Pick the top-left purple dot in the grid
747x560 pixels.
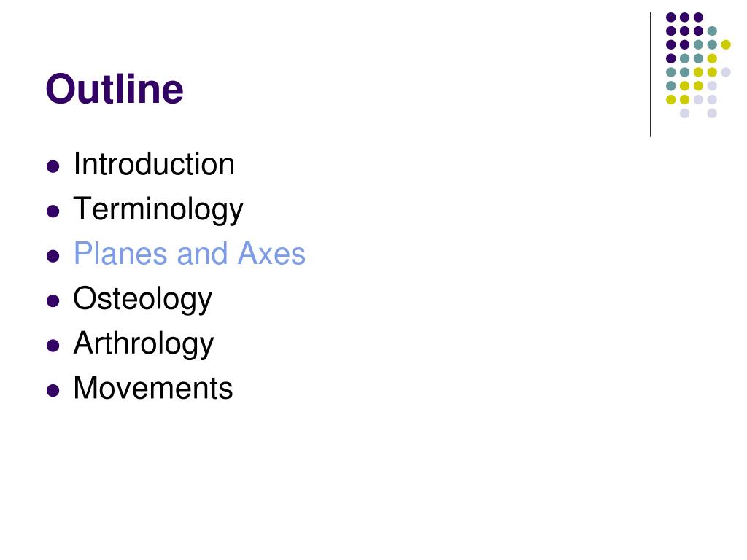pyautogui.click(x=671, y=17)
